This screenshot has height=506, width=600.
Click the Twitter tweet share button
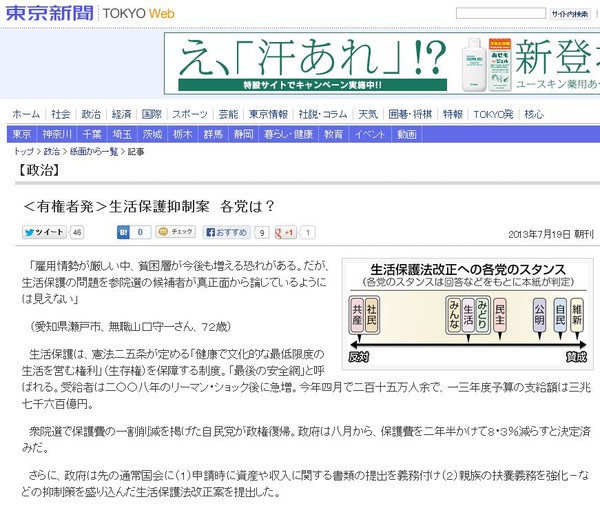click(44, 232)
